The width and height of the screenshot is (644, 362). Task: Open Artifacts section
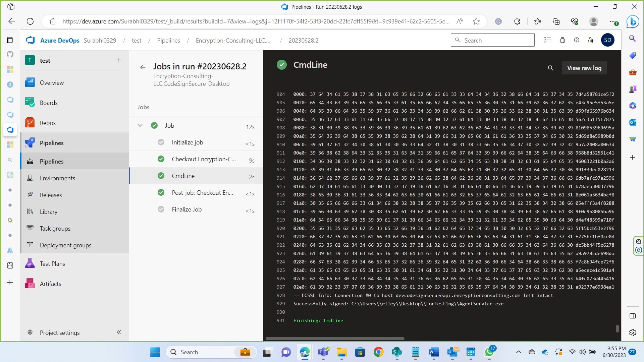(x=50, y=284)
